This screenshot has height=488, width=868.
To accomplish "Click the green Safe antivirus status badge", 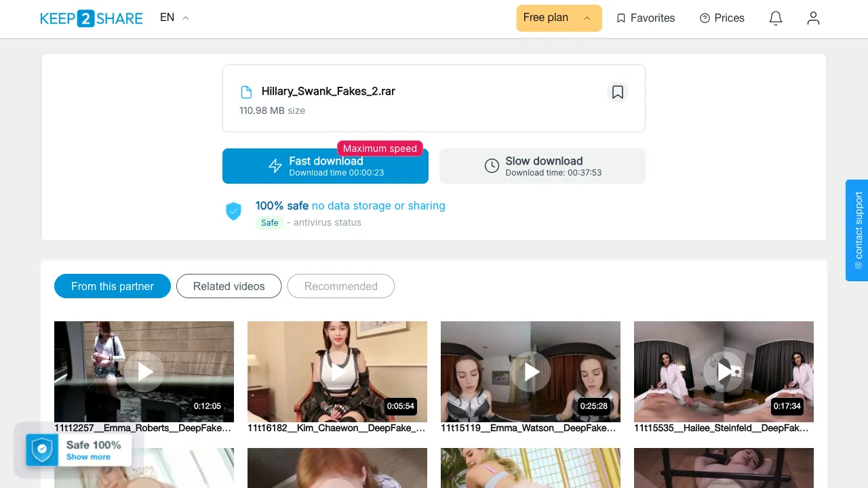I will 270,222.
